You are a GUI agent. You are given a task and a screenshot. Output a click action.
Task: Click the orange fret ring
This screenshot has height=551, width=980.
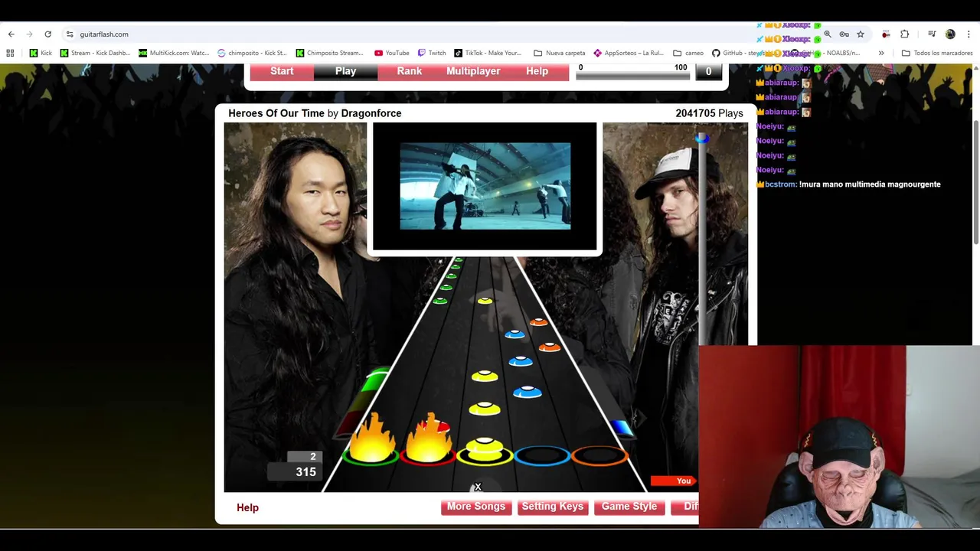(x=599, y=456)
